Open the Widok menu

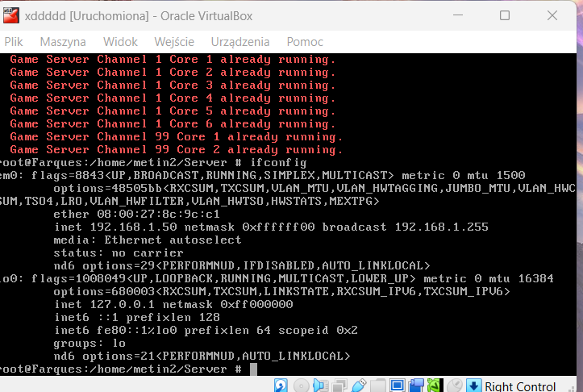click(x=120, y=41)
